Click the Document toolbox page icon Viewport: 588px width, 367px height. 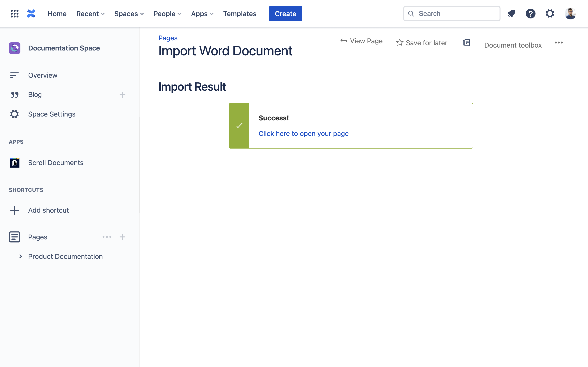tap(466, 43)
